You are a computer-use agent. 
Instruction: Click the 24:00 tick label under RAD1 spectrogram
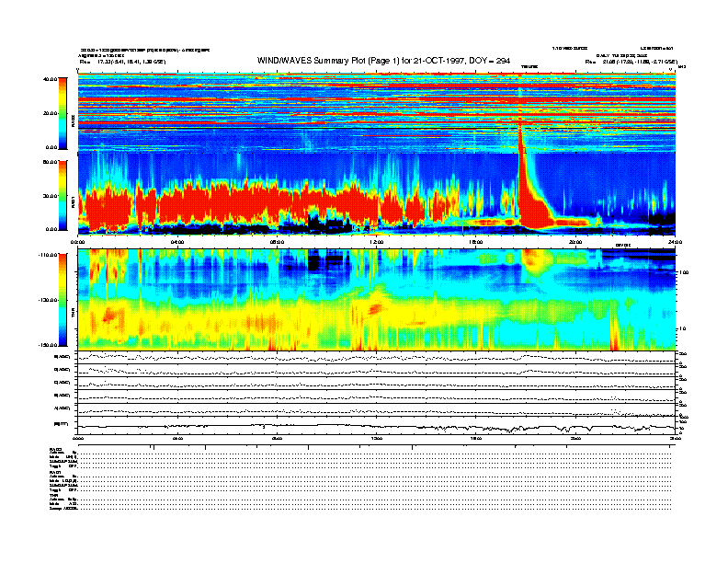click(x=675, y=242)
